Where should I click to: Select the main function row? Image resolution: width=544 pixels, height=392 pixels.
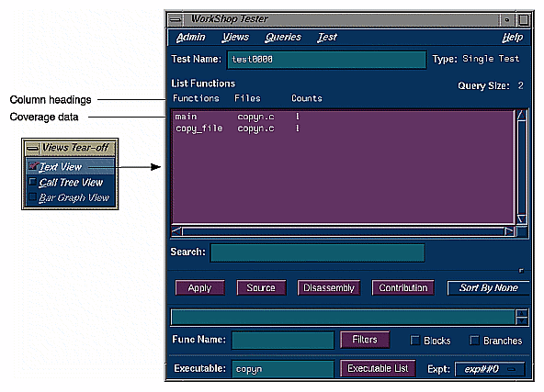[343, 117]
